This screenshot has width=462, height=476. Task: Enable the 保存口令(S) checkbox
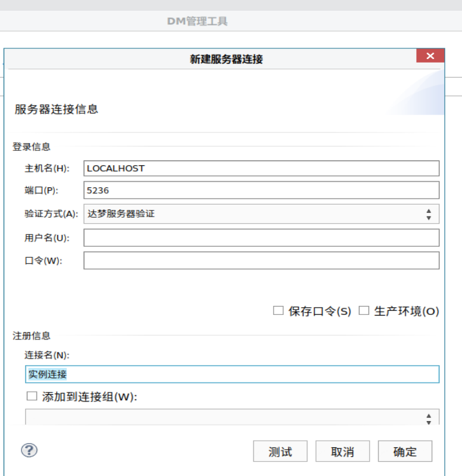pos(278,311)
